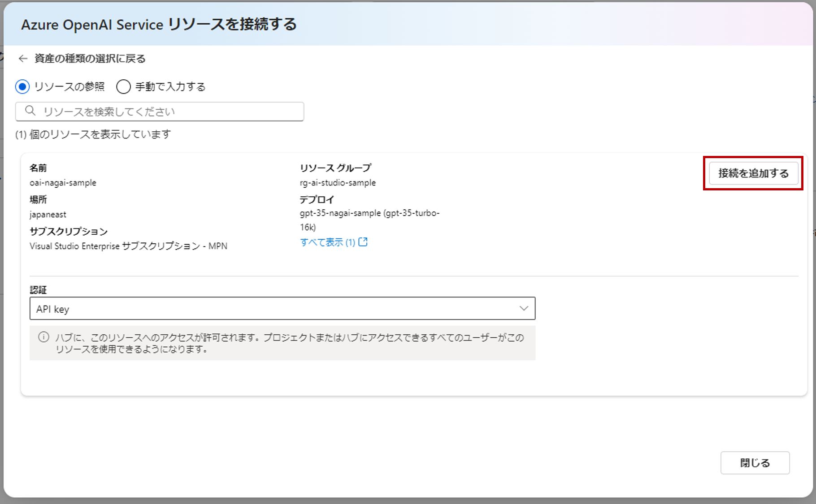Click the 場所 field label
Screen dimensions: 816x504
(x=38, y=200)
